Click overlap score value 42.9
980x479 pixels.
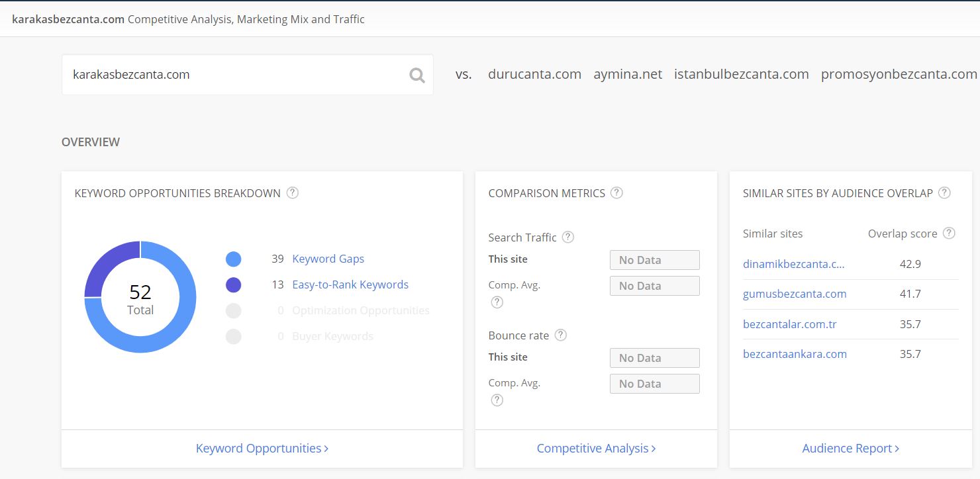910,263
